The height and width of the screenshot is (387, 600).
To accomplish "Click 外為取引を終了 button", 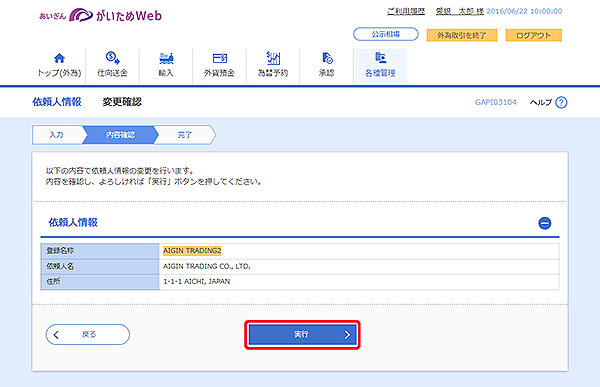I will point(461,35).
